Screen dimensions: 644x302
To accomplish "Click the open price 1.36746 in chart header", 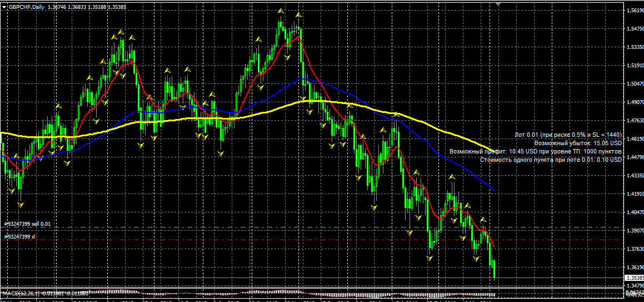I will (57, 7).
